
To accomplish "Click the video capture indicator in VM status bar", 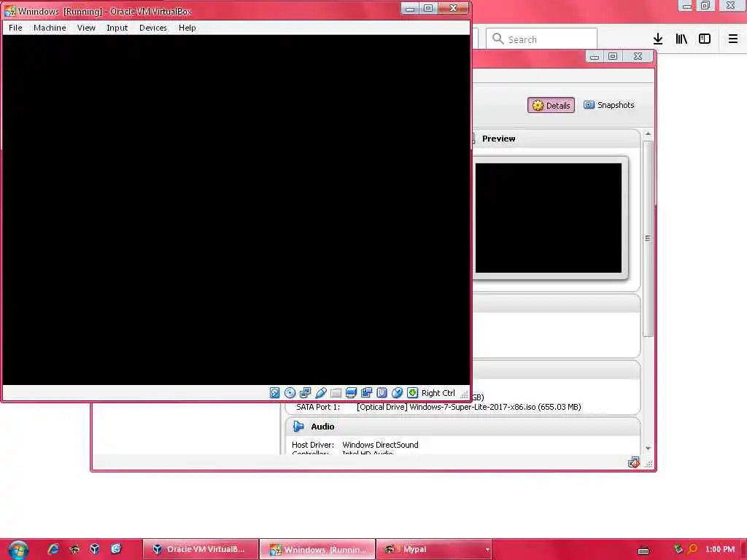I will tap(366, 393).
